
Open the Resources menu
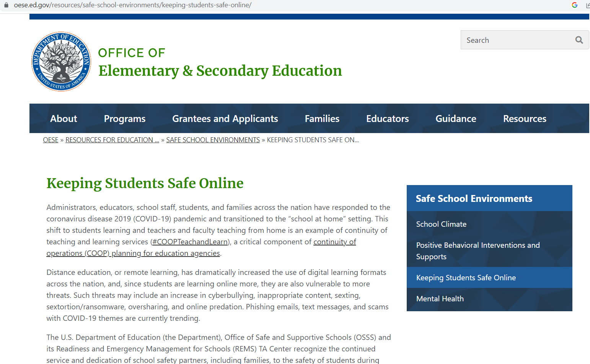click(x=525, y=119)
